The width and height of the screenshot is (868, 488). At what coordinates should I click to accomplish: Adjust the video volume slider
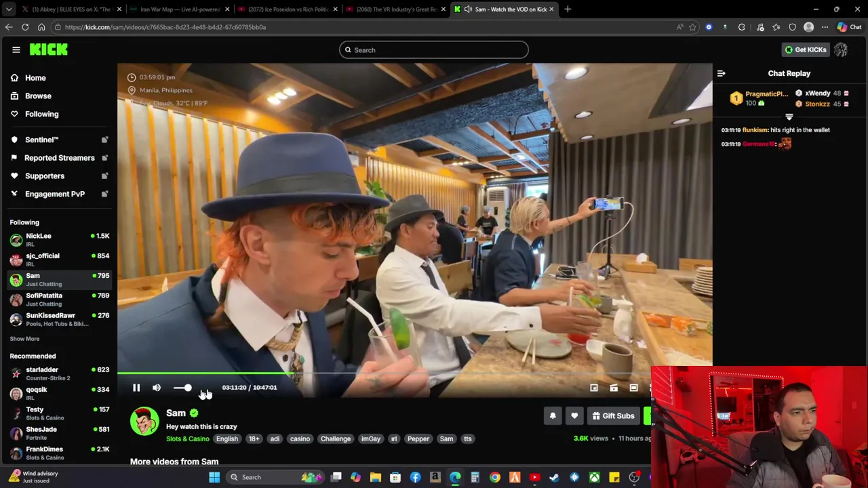pyautogui.click(x=182, y=388)
